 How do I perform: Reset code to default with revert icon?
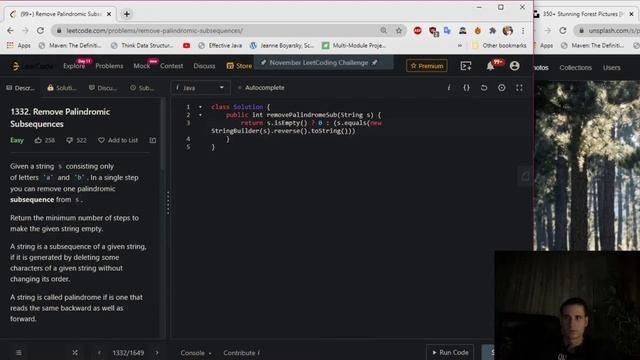pos(484,88)
